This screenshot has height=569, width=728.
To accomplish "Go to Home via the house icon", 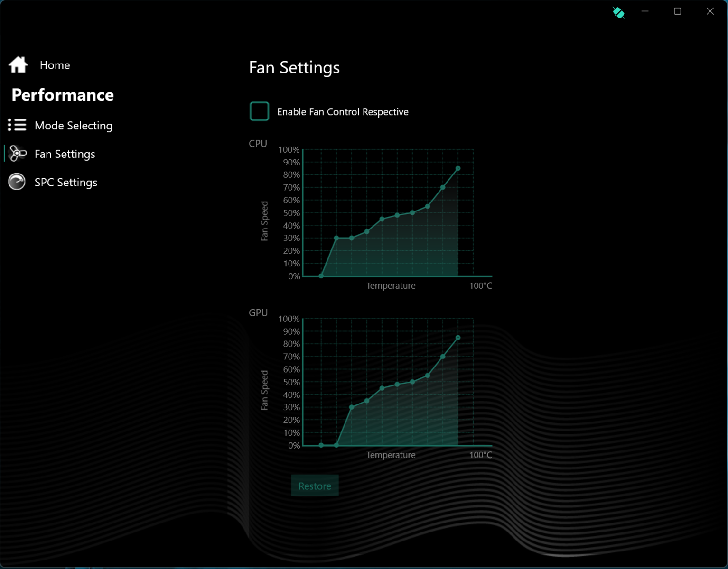I will tap(18, 65).
